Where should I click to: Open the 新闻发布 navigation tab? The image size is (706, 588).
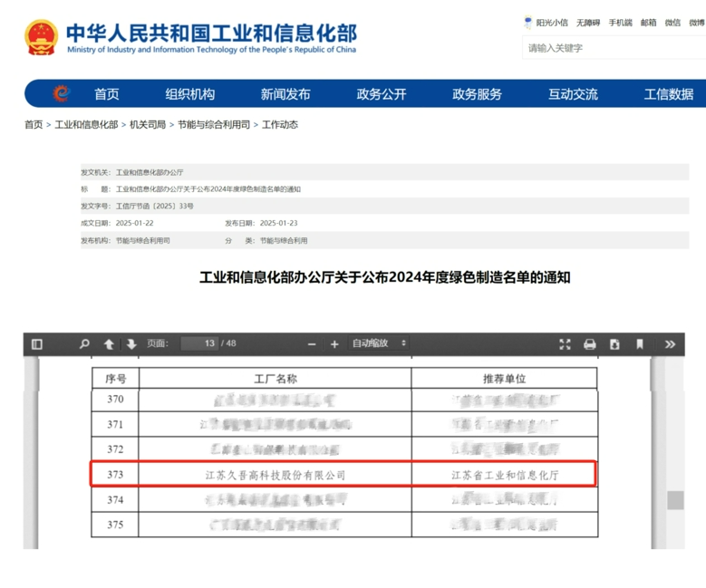(285, 94)
